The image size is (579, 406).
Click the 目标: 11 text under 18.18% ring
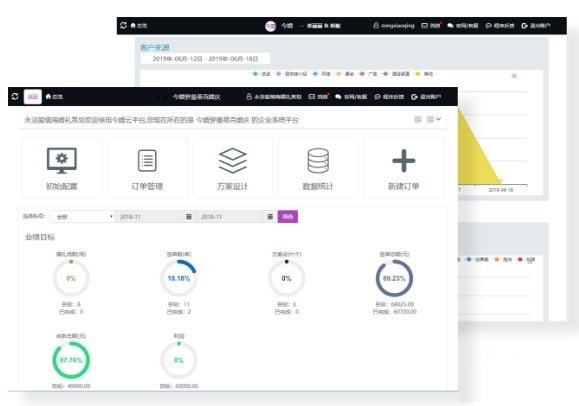click(x=179, y=304)
